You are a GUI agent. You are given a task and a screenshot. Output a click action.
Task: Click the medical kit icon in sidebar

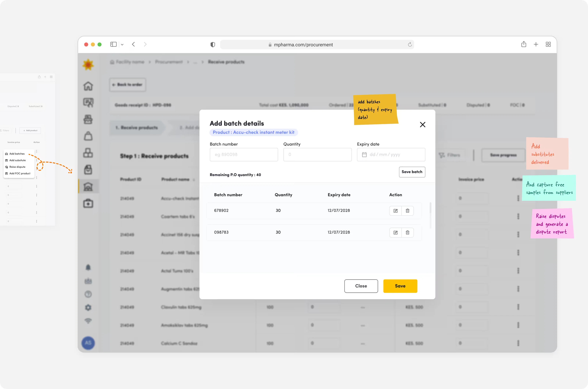tap(88, 203)
